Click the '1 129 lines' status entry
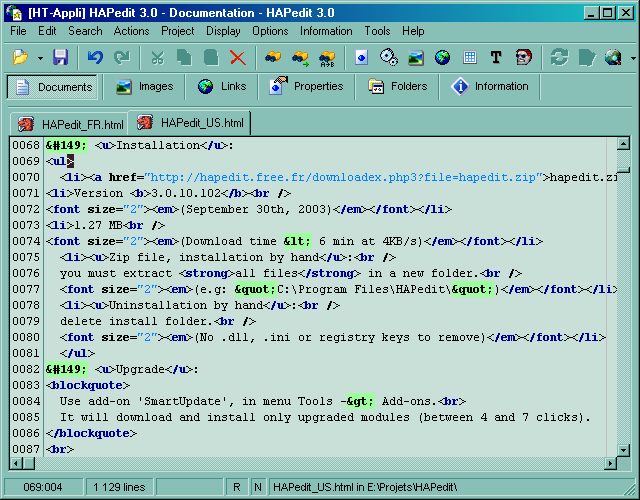Image resolution: width=640 pixels, height=500 pixels. 119,487
